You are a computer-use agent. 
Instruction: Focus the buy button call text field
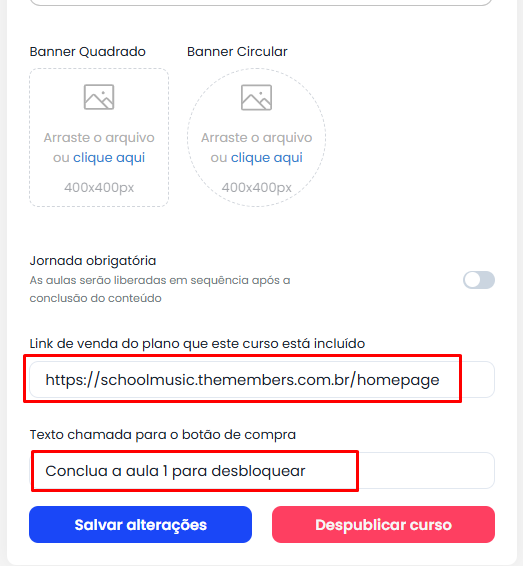(x=262, y=470)
